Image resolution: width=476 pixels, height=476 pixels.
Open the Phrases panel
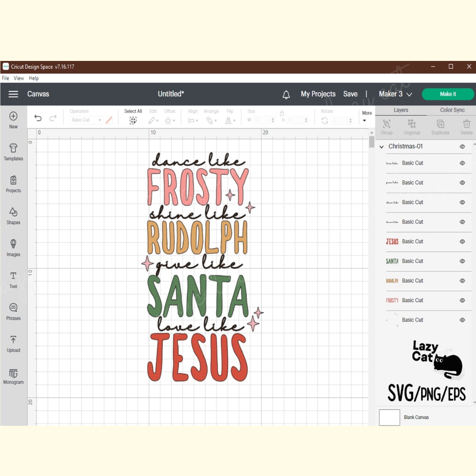[13, 310]
